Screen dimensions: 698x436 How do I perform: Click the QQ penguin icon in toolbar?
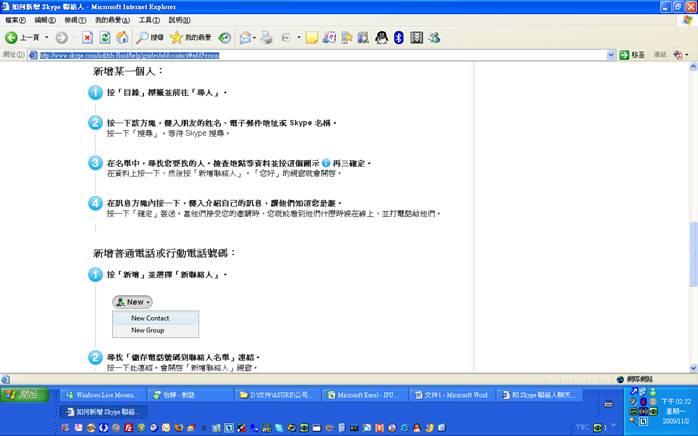click(x=381, y=38)
